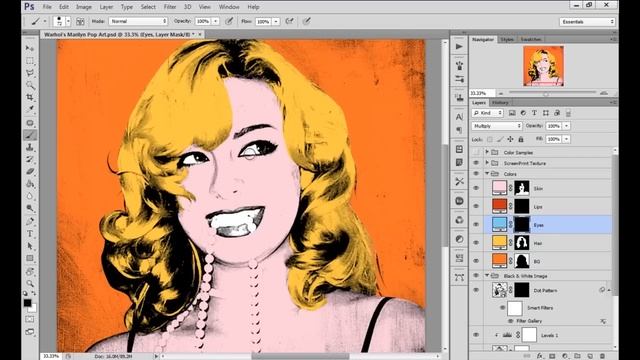
Task: Select the Path Selection tool
Action: point(29,246)
